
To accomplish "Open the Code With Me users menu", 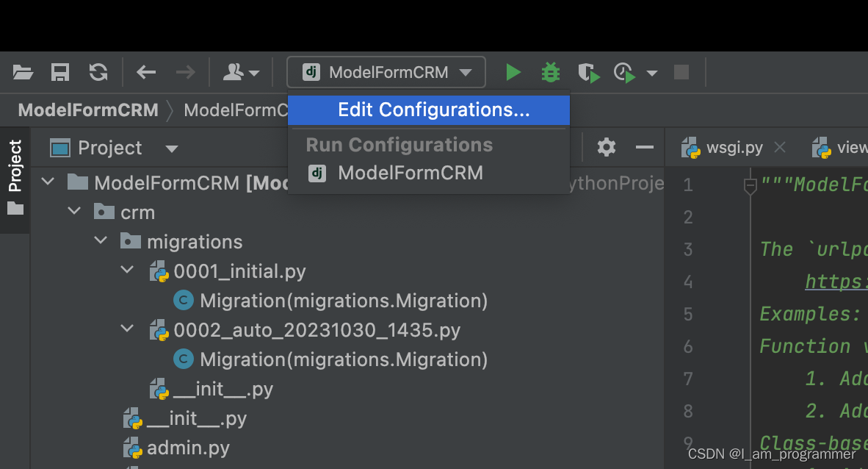I will tap(239, 72).
